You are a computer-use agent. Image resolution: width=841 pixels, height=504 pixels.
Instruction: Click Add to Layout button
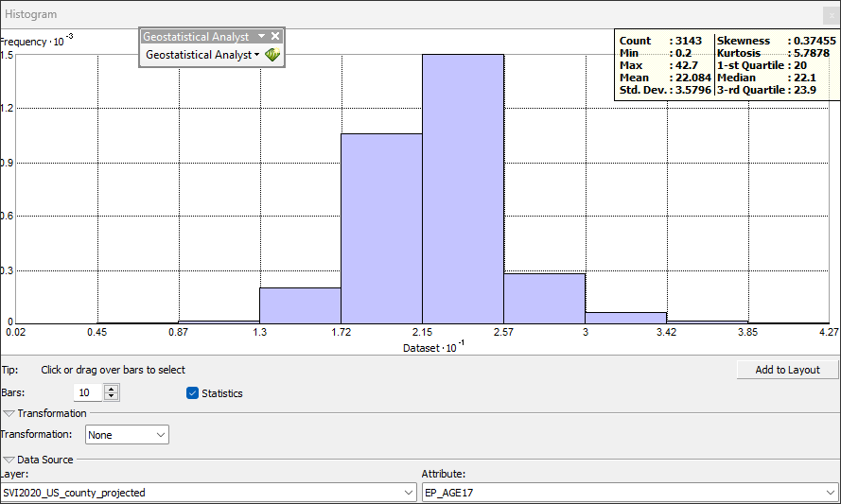(787, 370)
